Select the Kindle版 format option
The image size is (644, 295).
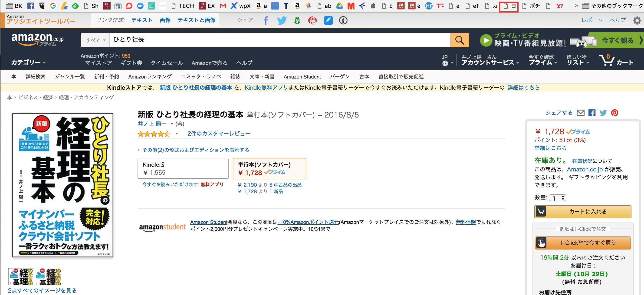point(183,168)
